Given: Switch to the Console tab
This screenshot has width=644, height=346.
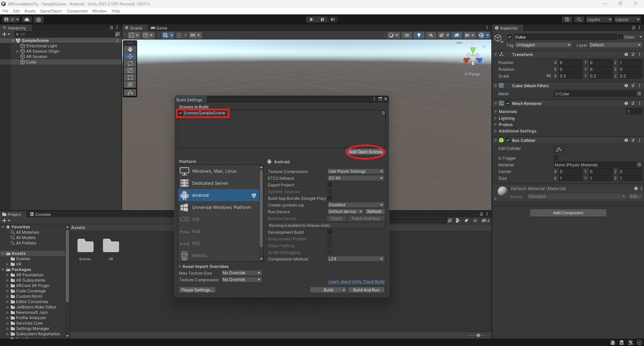Looking at the screenshot, I should coord(40,215).
